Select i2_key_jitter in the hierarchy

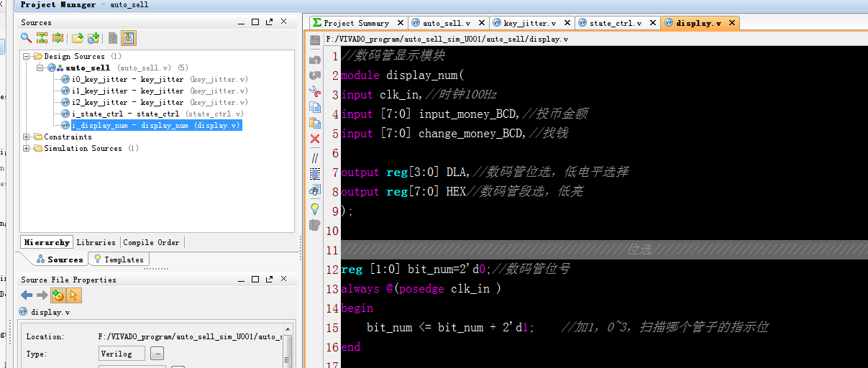pos(155,102)
